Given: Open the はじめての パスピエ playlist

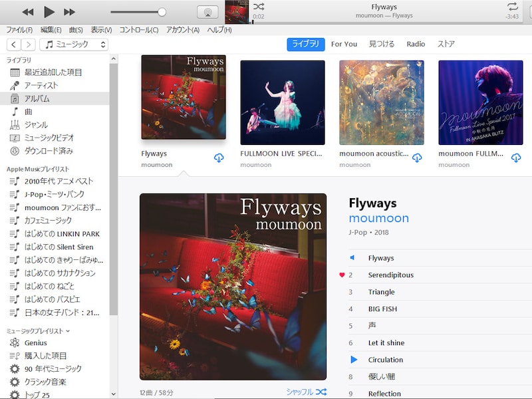Looking at the screenshot, I should [x=55, y=299].
